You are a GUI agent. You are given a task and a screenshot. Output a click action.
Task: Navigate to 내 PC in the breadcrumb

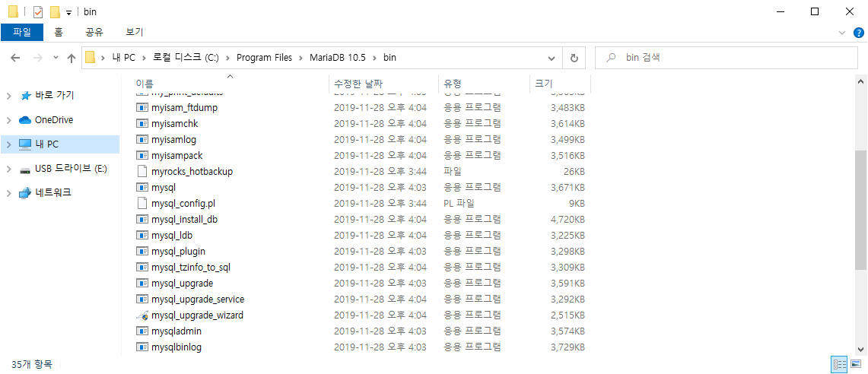point(122,58)
